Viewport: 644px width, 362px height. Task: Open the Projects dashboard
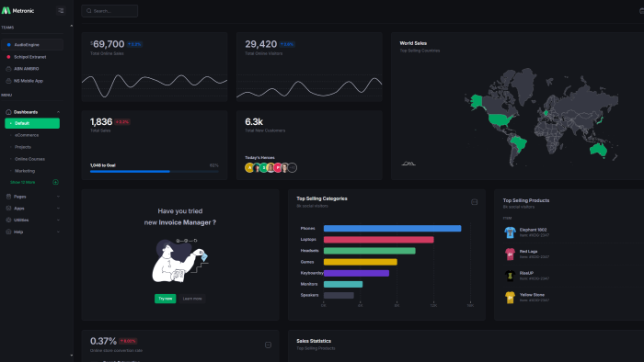pos(23,147)
